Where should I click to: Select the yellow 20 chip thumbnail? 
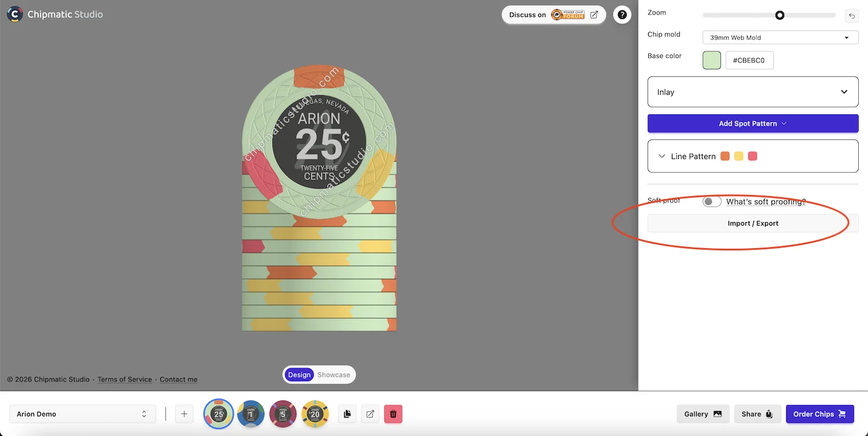point(315,414)
